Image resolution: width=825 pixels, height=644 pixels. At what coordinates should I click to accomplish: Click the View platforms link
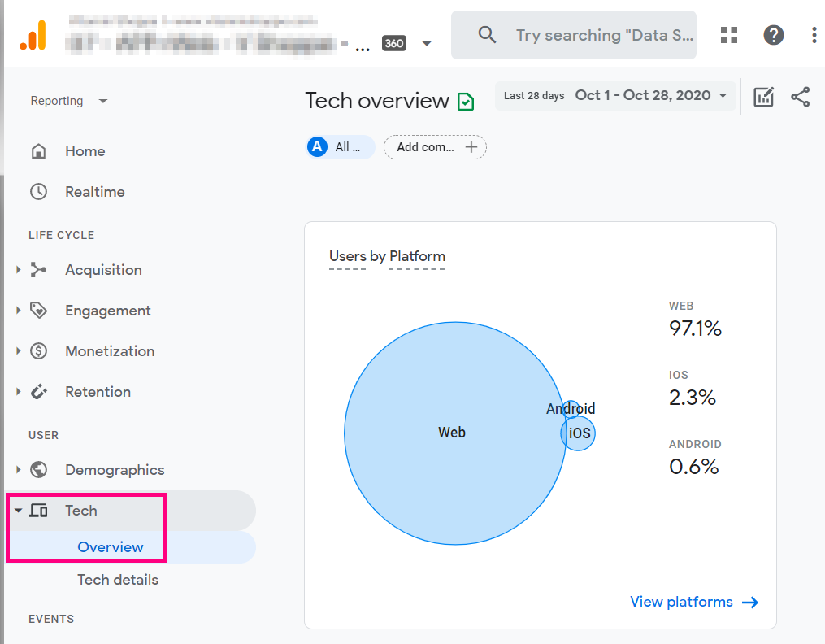click(x=693, y=602)
